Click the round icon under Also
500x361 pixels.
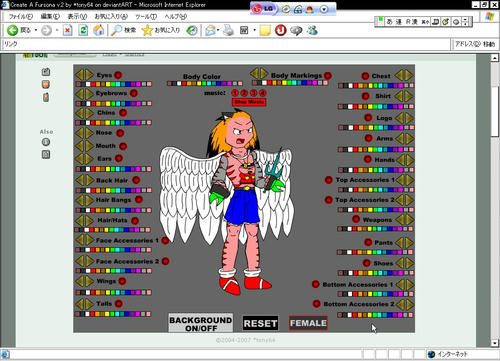click(x=46, y=142)
